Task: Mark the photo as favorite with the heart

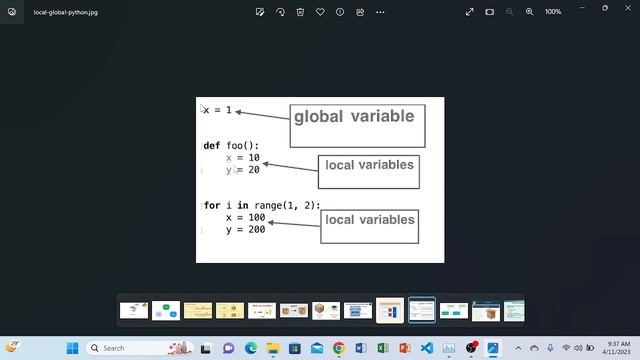Action: (320, 12)
